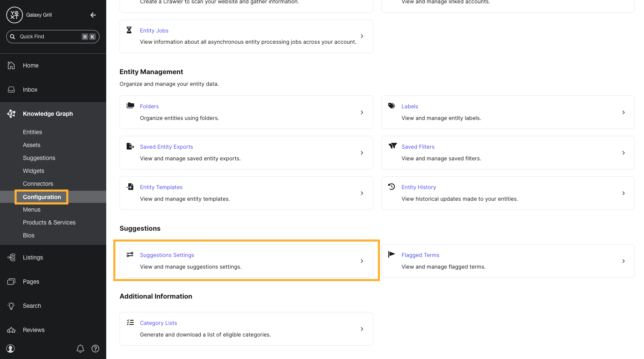This screenshot has height=359, width=644.
Task: Open the Reviews star icon
Action: pos(10,329)
